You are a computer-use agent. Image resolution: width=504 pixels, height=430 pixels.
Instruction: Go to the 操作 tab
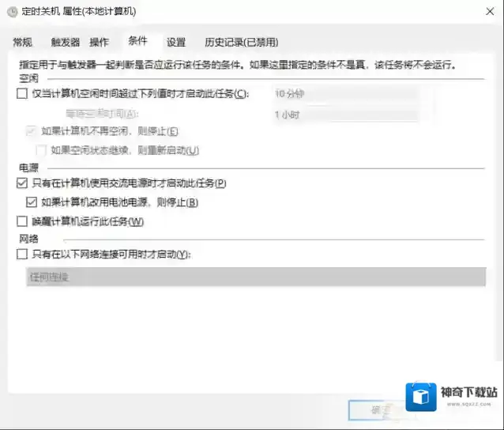coord(99,42)
